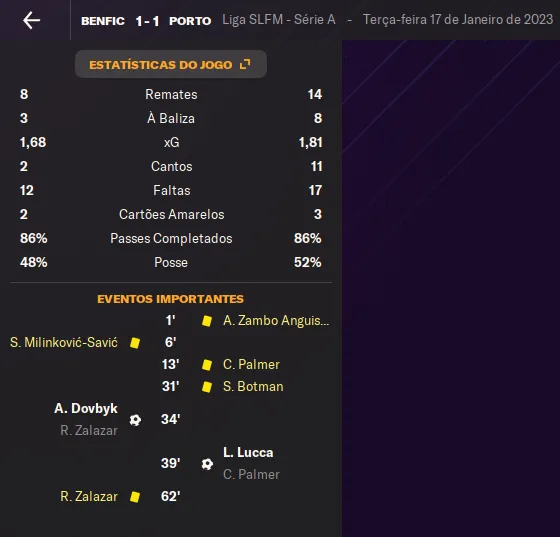The height and width of the screenshot is (537, 560).
Task: Open Liga SLFM - Série A competition link
Action: (x=279, y=20)
